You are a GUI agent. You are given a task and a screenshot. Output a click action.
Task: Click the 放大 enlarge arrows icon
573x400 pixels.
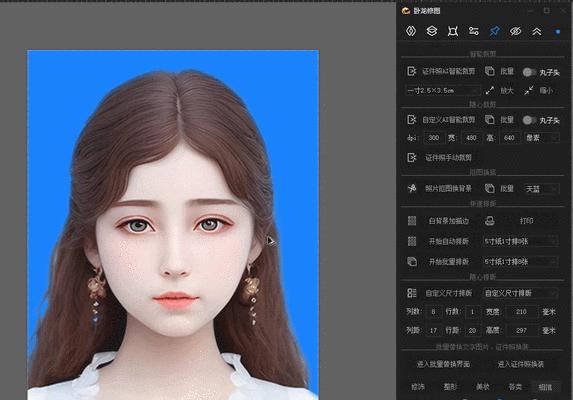(x=490, y=90)
